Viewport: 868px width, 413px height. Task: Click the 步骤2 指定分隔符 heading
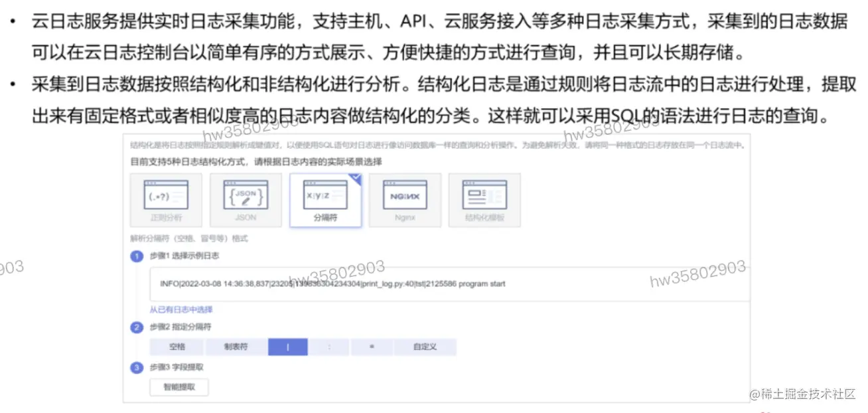click(181, 327)
